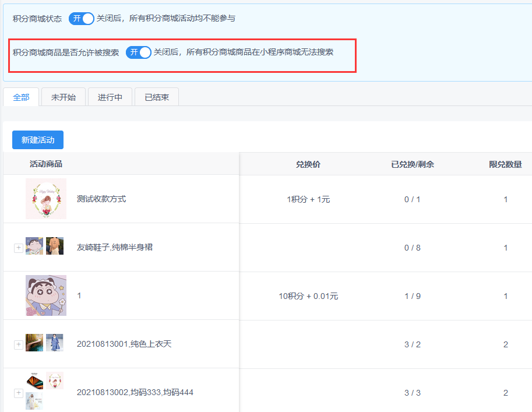Click the 0 / 8 redeemed cell
The image size is (532, 412).
point(412,248)
